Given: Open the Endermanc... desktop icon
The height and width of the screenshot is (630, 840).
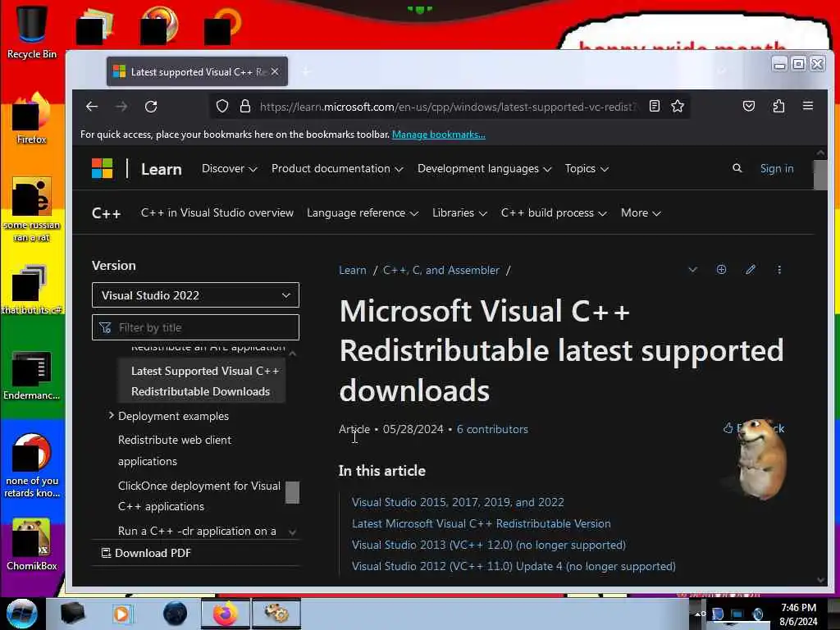Looking at the screenshot, I should 32,375.
